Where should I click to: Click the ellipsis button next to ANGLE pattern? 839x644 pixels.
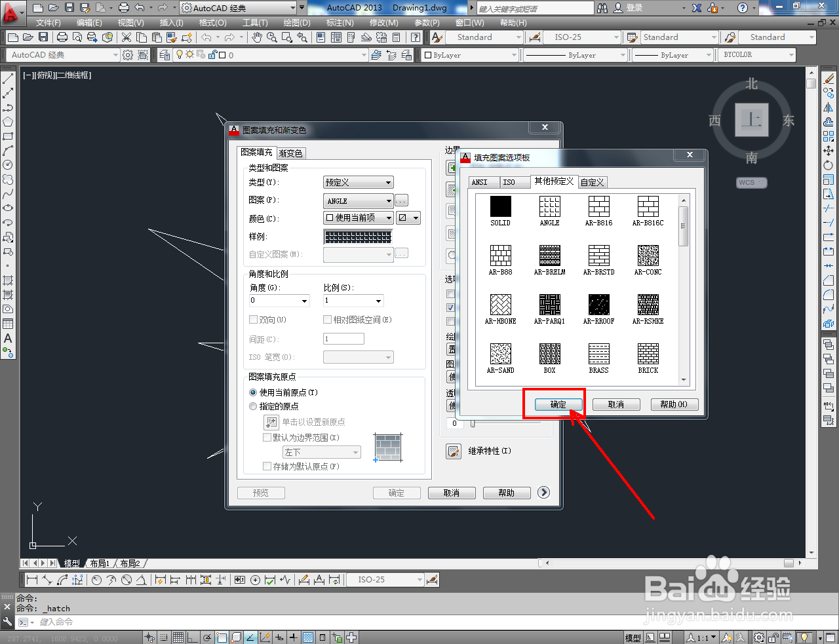click(402, 201)
